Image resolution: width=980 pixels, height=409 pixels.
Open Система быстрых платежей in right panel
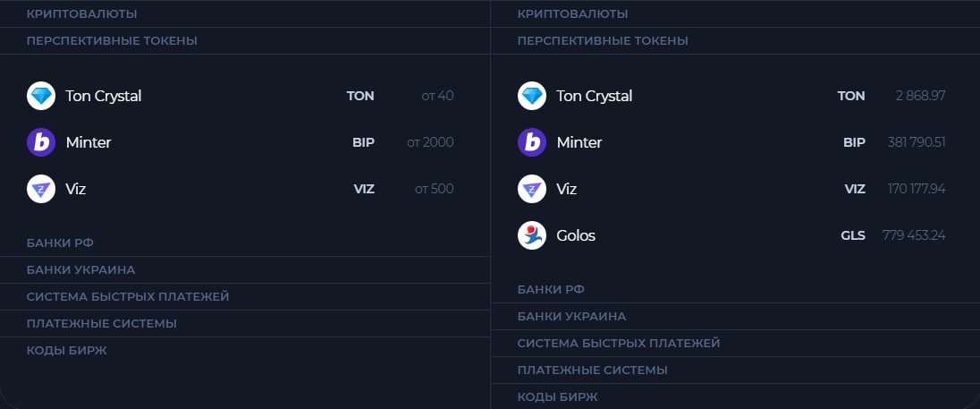[x=619, y=343]
